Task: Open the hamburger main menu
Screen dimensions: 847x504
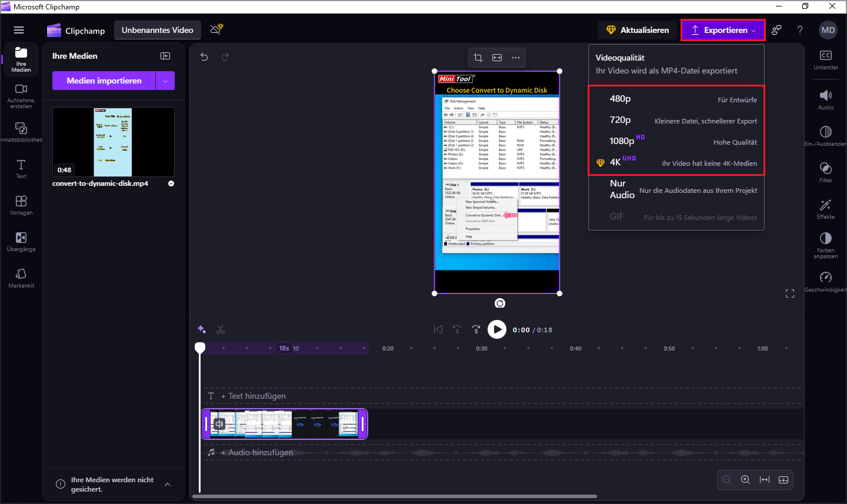Action: pyautogui.click(x=19, y=30)
